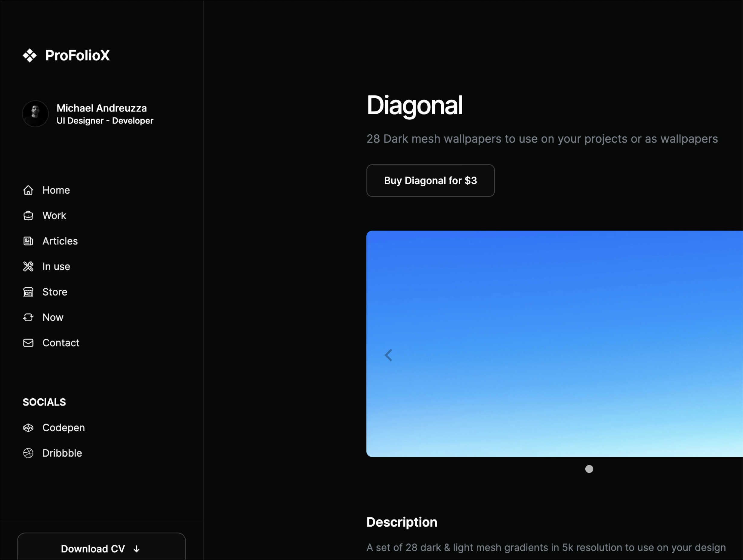Click the Home house icon

coord(28,190)
